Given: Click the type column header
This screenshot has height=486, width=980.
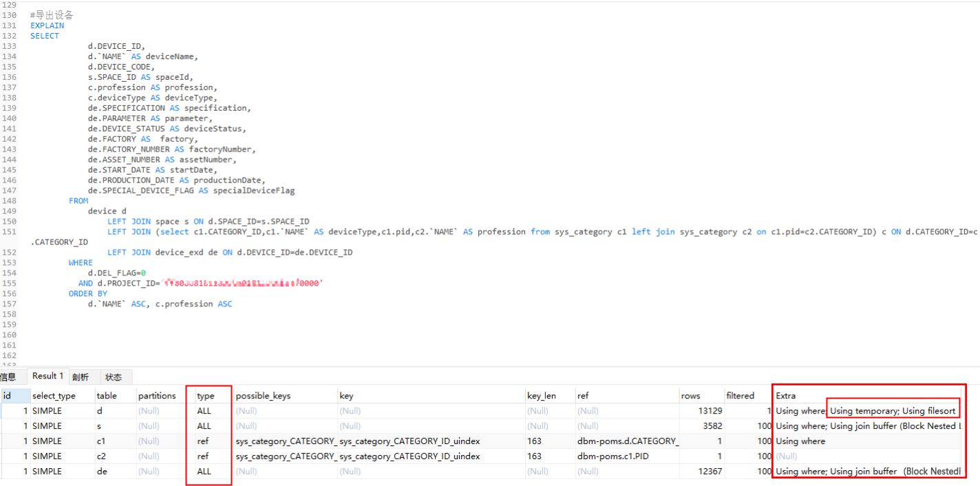Looking at the screenshot, I should point(214,396).
